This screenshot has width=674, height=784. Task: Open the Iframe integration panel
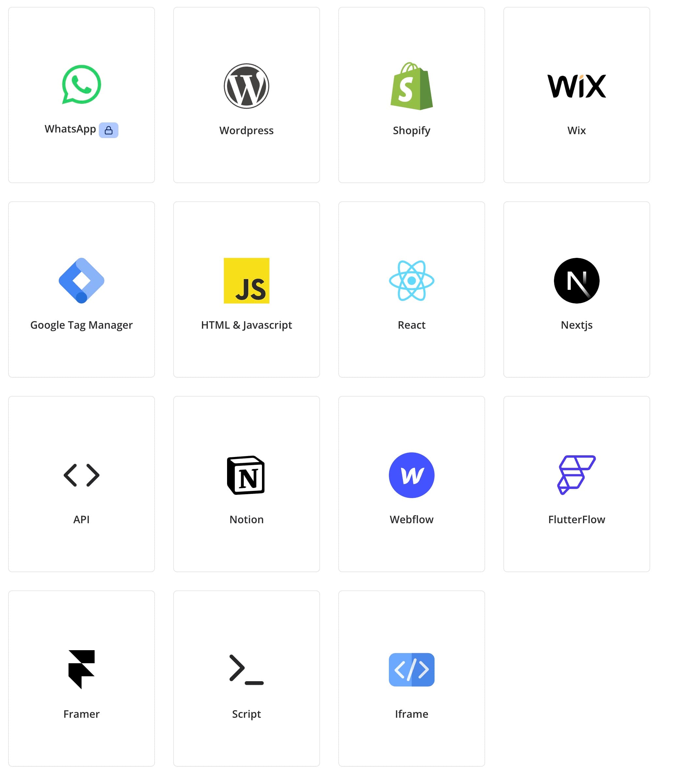pos(411,669)
